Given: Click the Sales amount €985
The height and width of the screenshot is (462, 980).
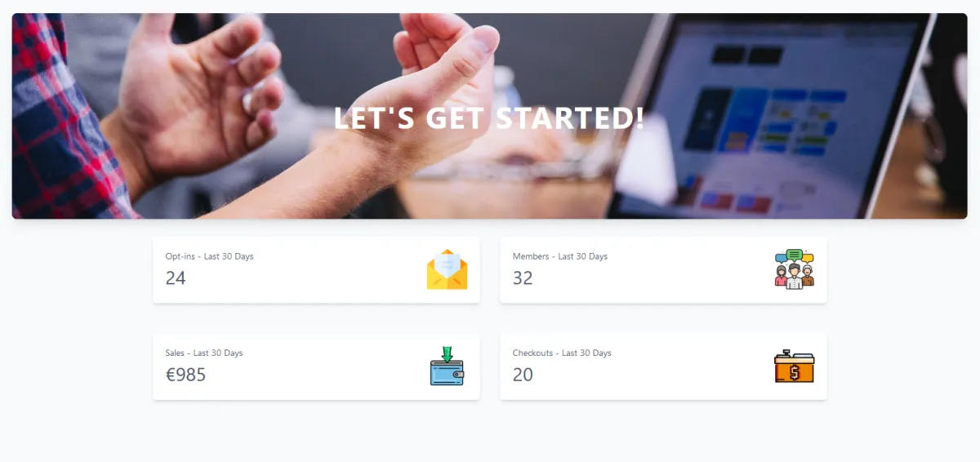Looking at the screenshot, I should (x=185, y=375).
